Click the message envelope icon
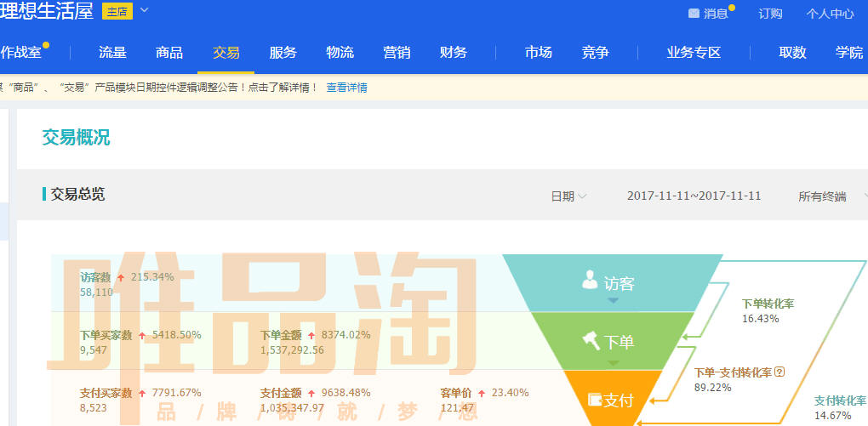Screen dimensions: 868x426 tap(694, 14)
